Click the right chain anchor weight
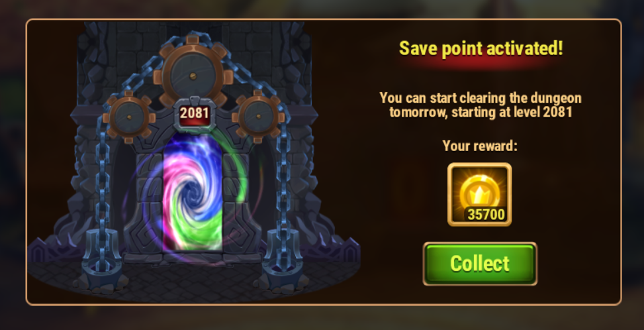 pyautogui.click(x=284, y=262)
